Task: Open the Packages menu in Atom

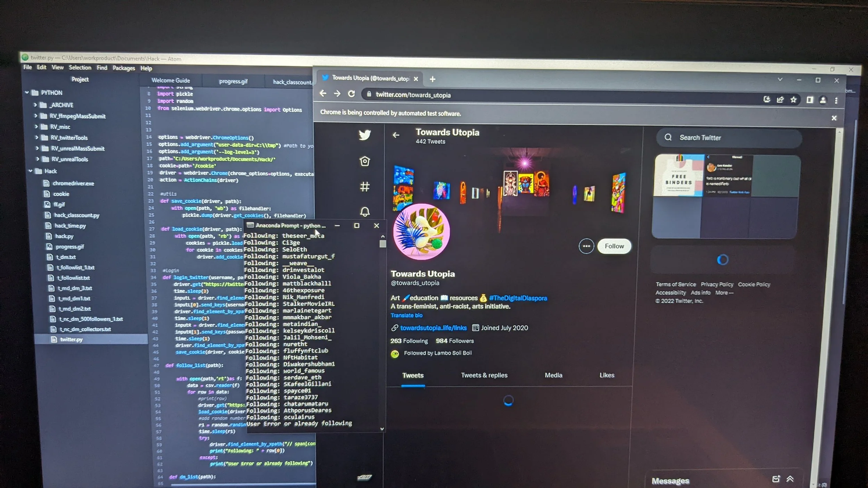Action: coord(124,68)
